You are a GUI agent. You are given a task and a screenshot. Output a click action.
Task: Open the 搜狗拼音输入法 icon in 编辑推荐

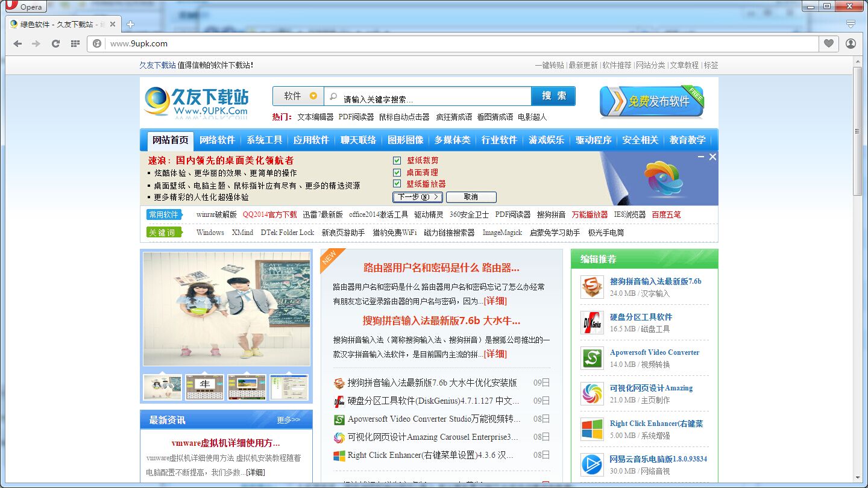[592, 287]
